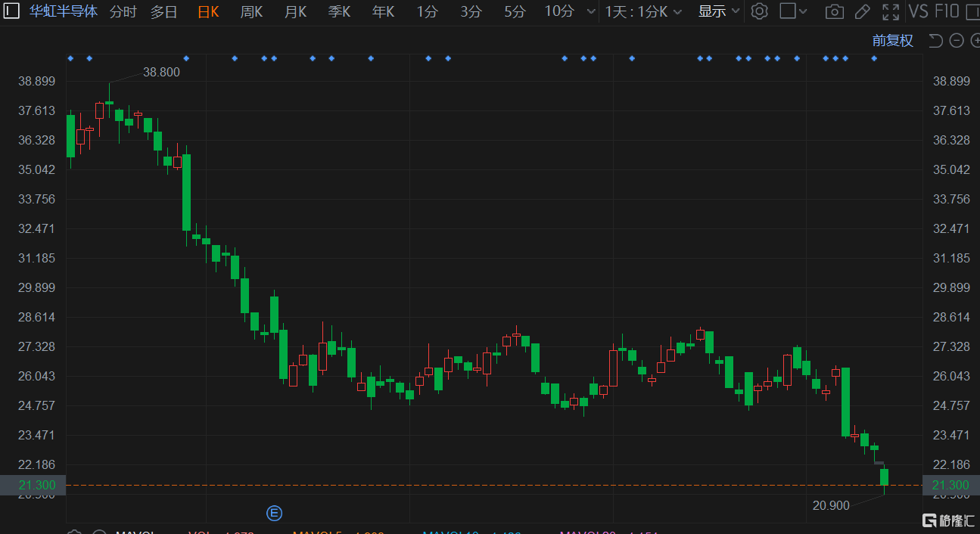Screen dimensions: 980x534
Task: Click the 华虹半导体 stock name
Action: 64,11
